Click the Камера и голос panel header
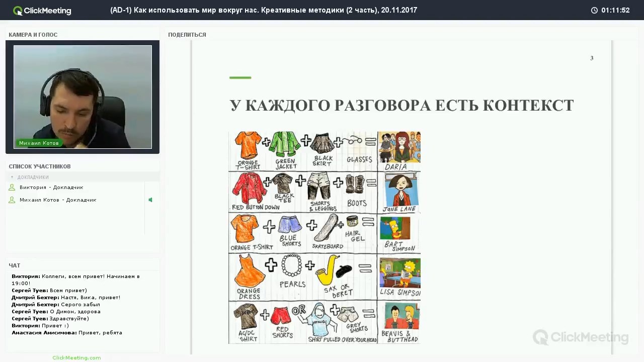Screen dimensions: 644x362 33,35
